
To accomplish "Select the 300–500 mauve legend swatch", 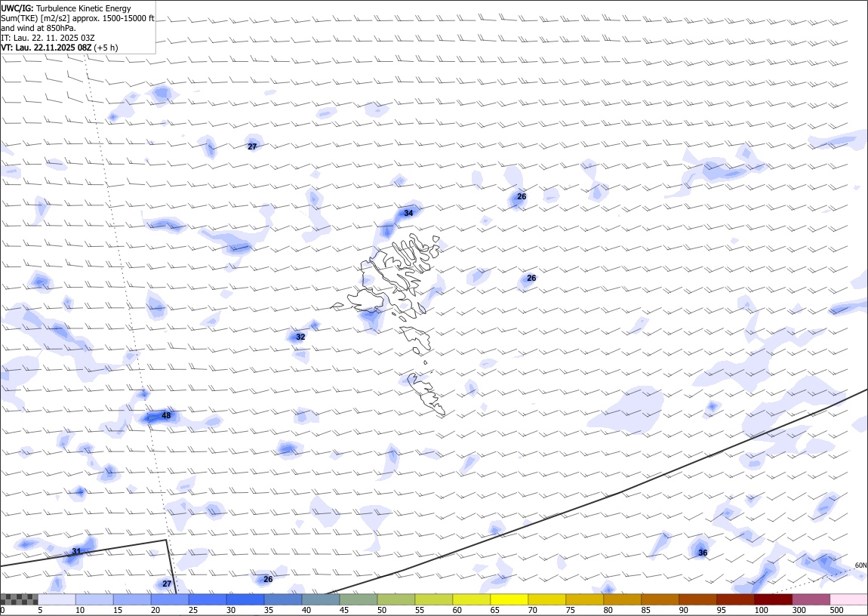I will coord(811,599).
